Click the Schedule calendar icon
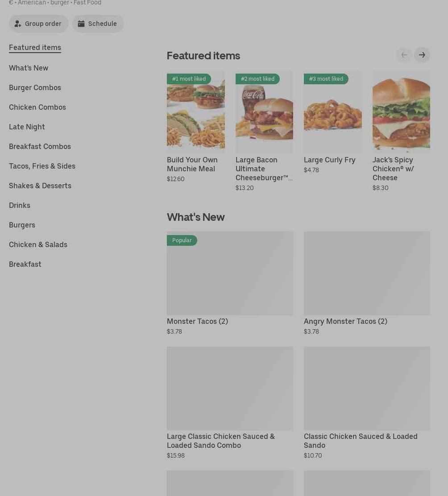This screenshot has width=448, height=496. [x=81, y=24]
